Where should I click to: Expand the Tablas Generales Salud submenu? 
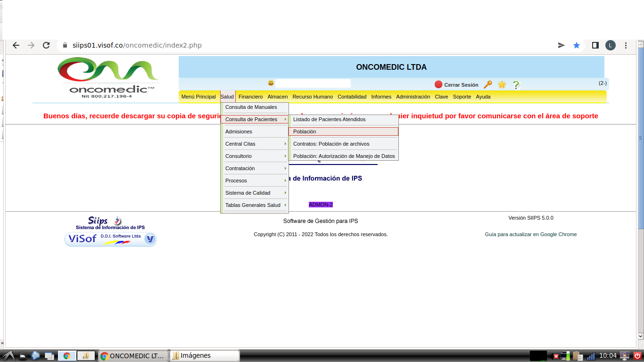pos(255,205)
